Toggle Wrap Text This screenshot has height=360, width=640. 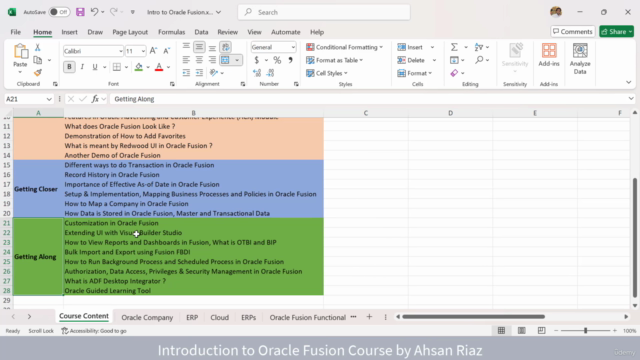point(225,47)
